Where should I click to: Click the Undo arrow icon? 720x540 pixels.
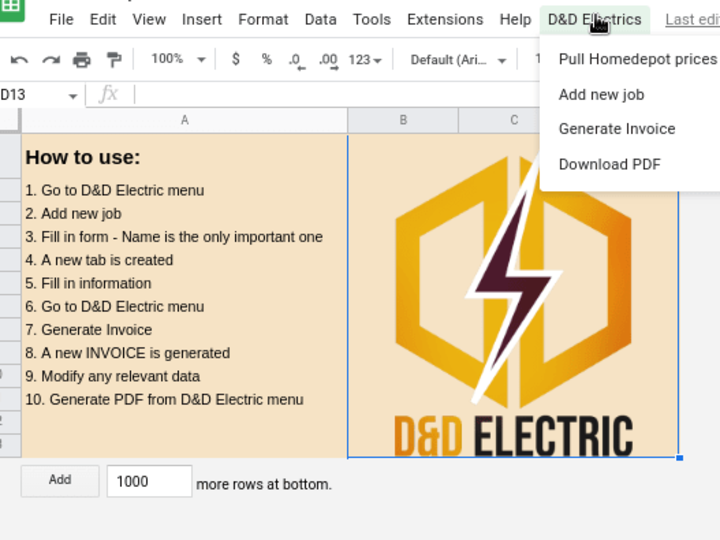[19, 60]
